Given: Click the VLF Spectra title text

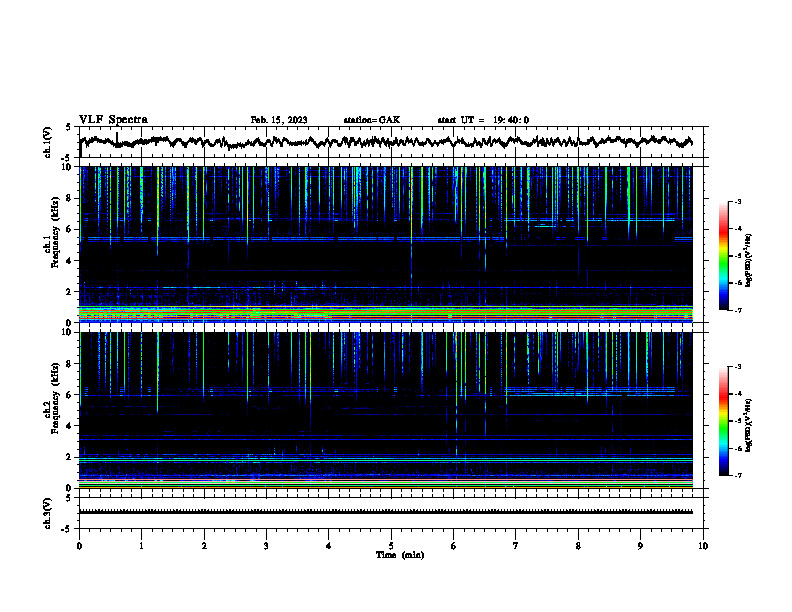Looking at the screenshot, I should coord(113,119).
